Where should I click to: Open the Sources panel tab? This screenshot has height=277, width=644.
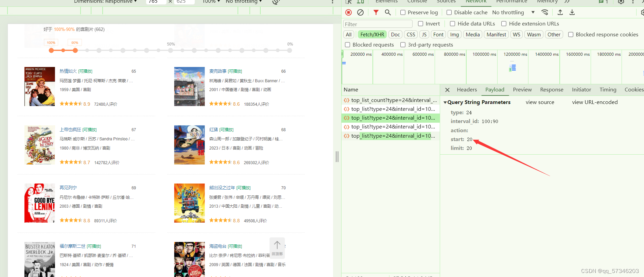(x=446, y=1)
